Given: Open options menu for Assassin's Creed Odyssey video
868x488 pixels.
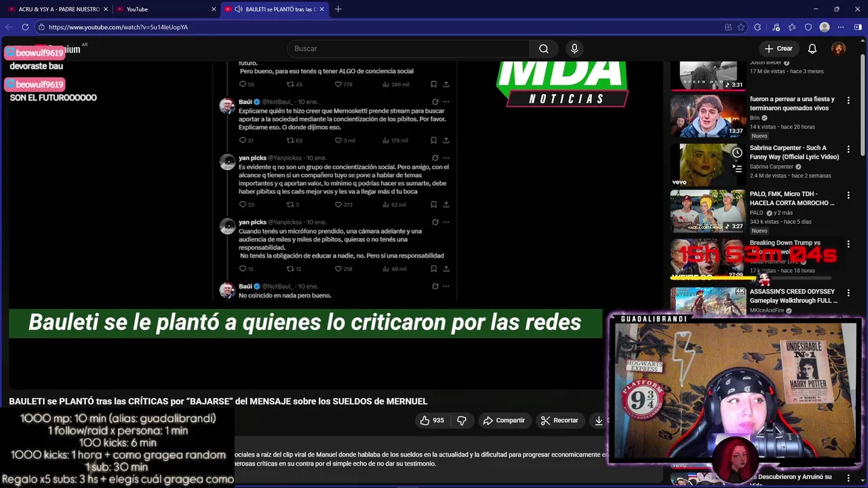Looking at the screenshot, I should (848, 293).
